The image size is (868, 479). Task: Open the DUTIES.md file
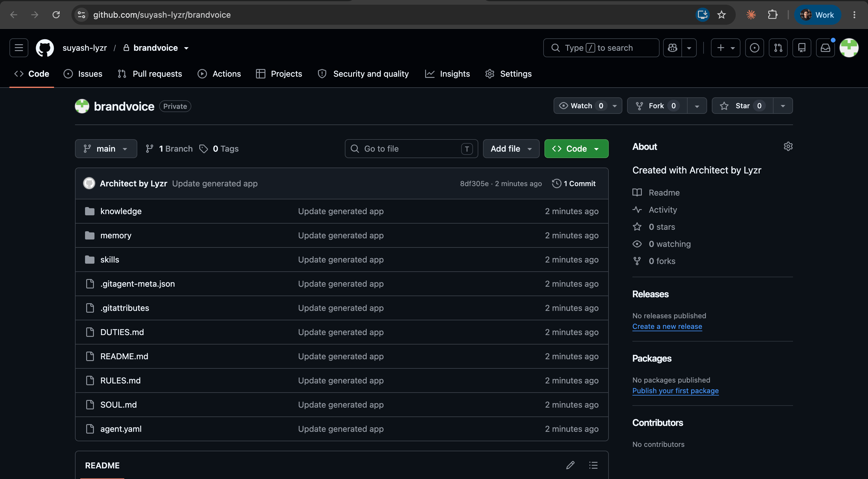point(122,332)
